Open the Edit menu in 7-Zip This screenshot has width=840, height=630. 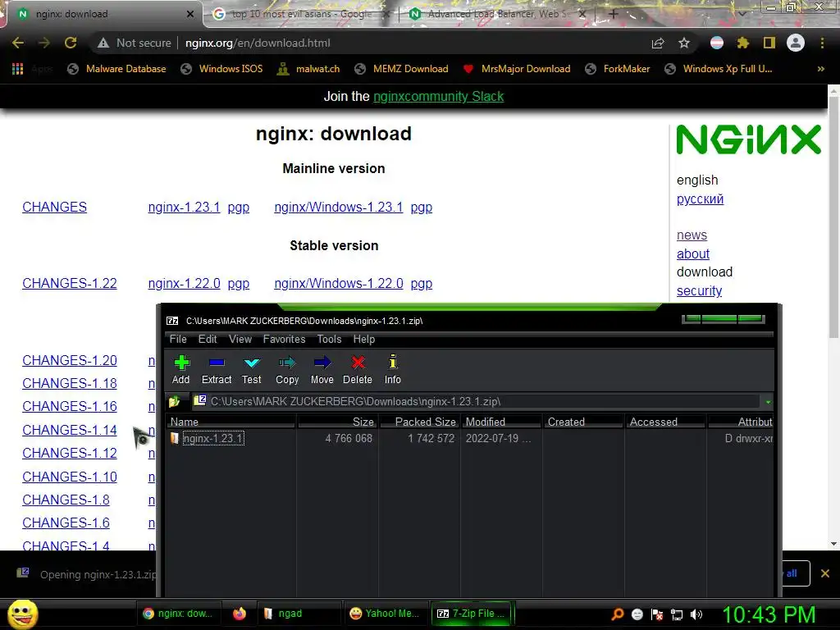pyautogui.click(x=208, y=339)
